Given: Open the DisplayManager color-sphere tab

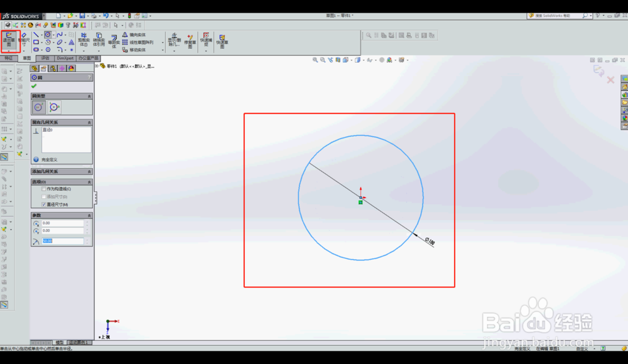Looking at the screenshot, I should coord(72,68).
